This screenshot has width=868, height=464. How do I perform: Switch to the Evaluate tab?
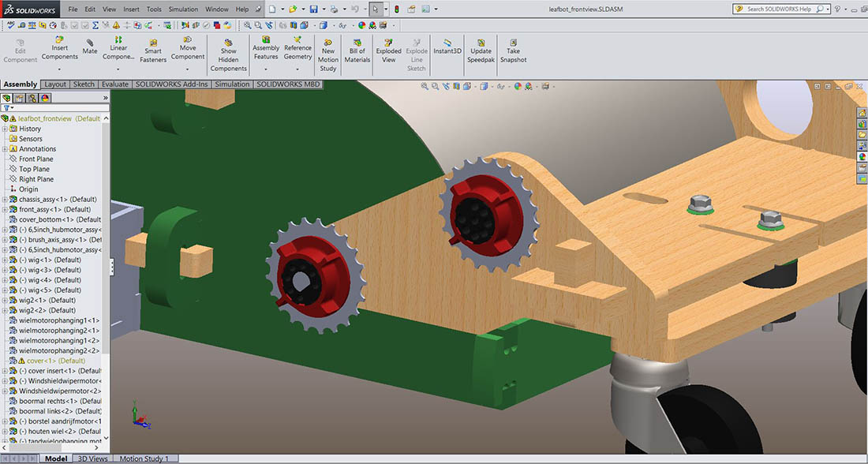tap(115, 84)
